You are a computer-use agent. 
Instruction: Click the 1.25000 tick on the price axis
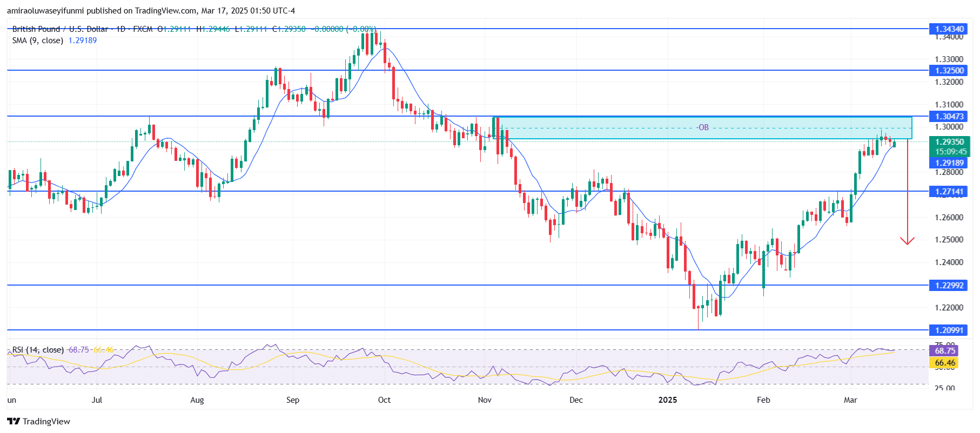tap(949, 240)
